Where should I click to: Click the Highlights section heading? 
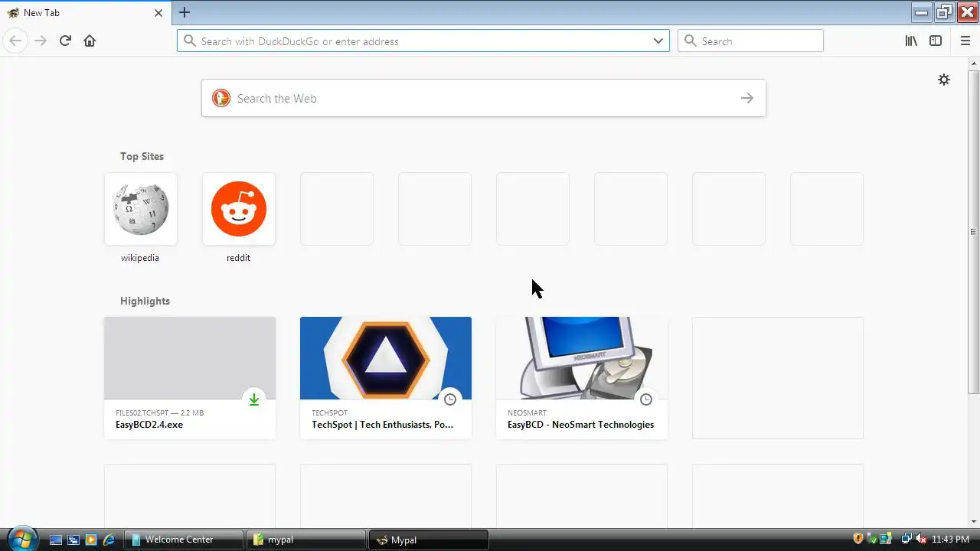pos(145,301)
